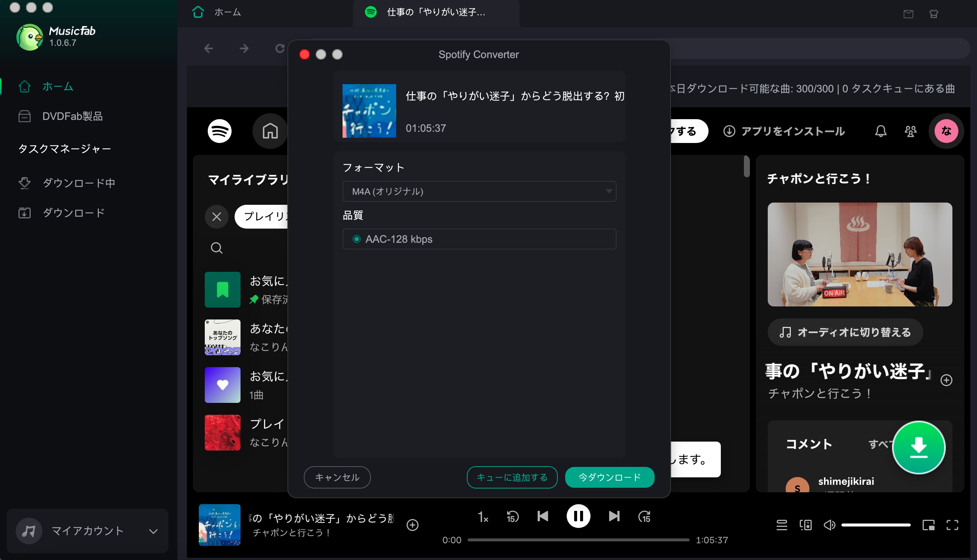Open the mail icon in top bar
The height and width of the screenshot is (560, 977).
pos(908,14)
